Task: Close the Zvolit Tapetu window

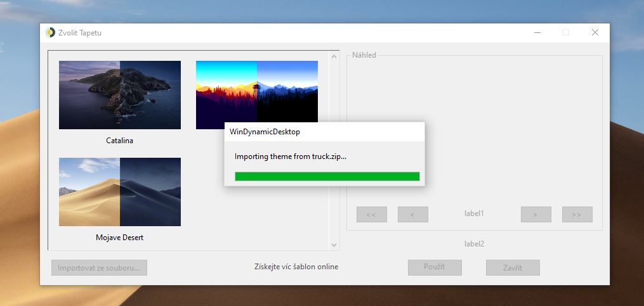Action: (x=595, y=32)
